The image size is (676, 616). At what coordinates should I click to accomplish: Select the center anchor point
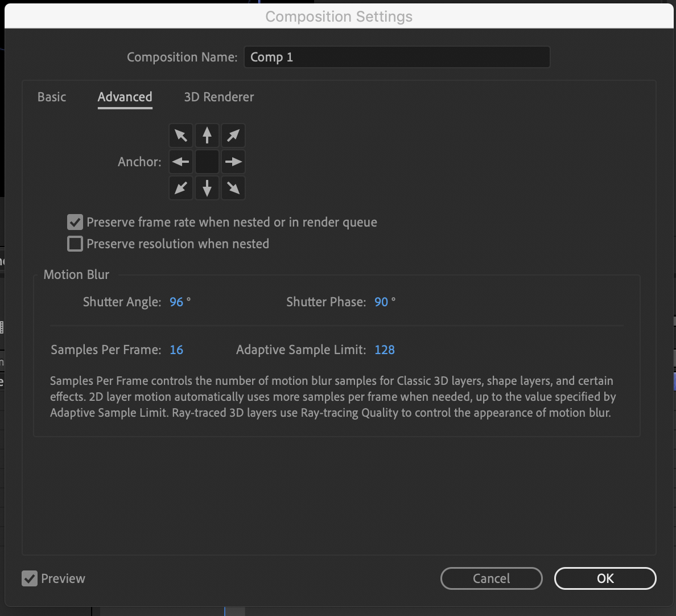[207, 162]
